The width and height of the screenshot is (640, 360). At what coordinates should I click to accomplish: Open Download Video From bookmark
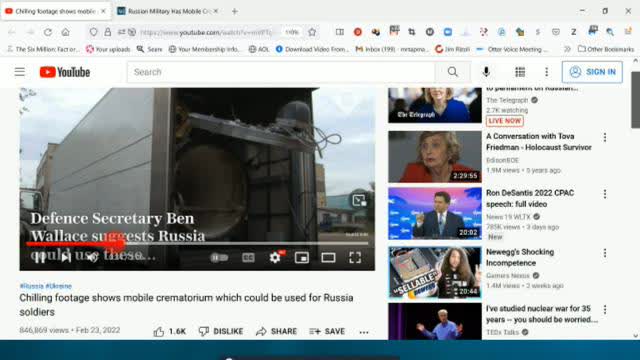pos(312,49)
